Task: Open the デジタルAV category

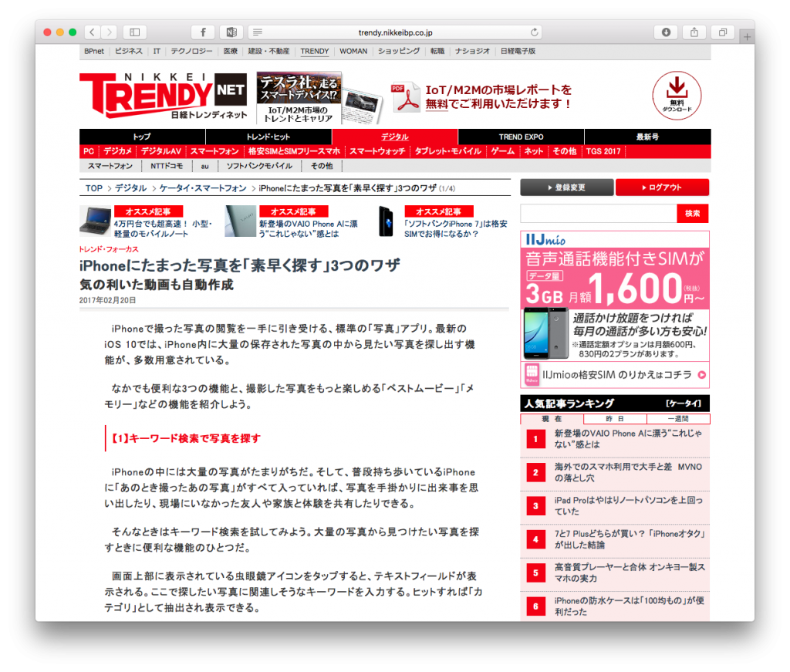Action: click(x=161, y=151)
